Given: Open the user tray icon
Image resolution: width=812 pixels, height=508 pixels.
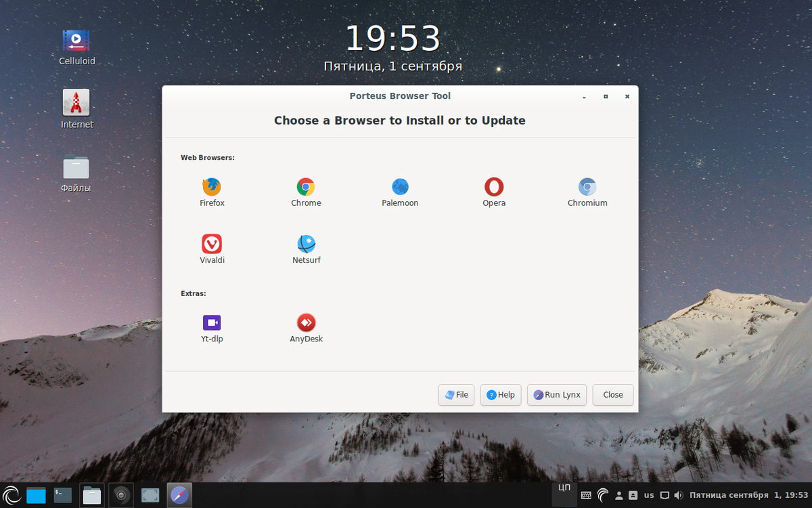Looking at the screenshot, I should pyautogui.click(x=619, y=496).
